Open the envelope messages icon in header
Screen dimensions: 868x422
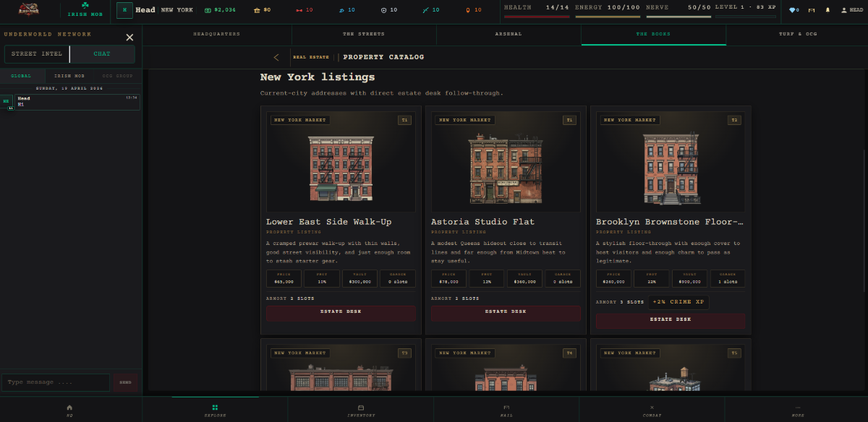811,10
